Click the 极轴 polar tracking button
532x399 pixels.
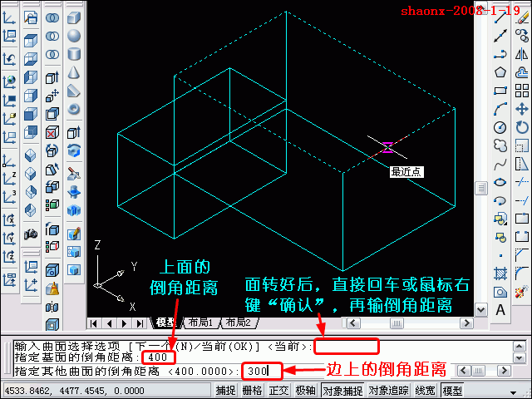(304, 391)
